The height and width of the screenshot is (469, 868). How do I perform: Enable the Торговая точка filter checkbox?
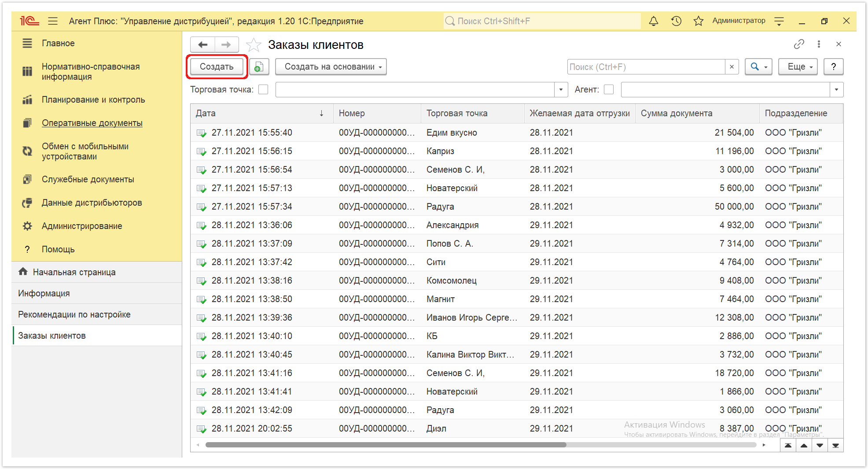pos(263,89)
